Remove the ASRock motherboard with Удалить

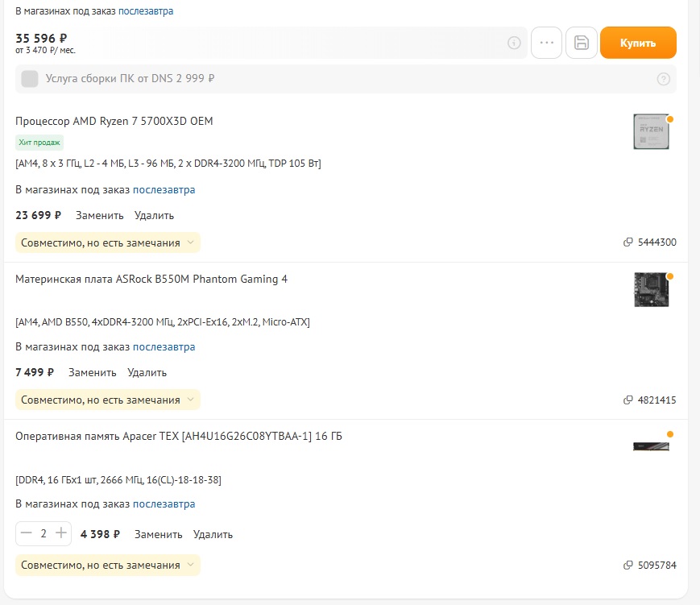coord(147,373)
